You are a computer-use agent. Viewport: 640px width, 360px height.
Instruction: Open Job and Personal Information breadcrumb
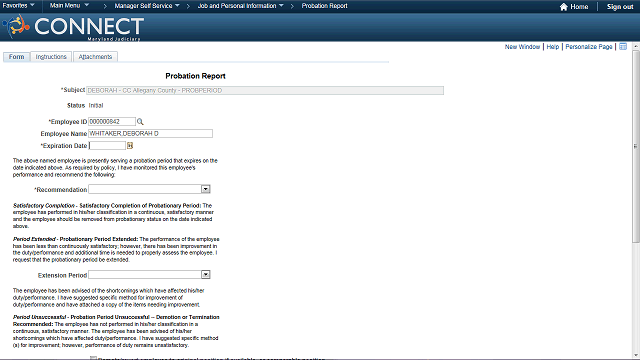pos(240,6)
